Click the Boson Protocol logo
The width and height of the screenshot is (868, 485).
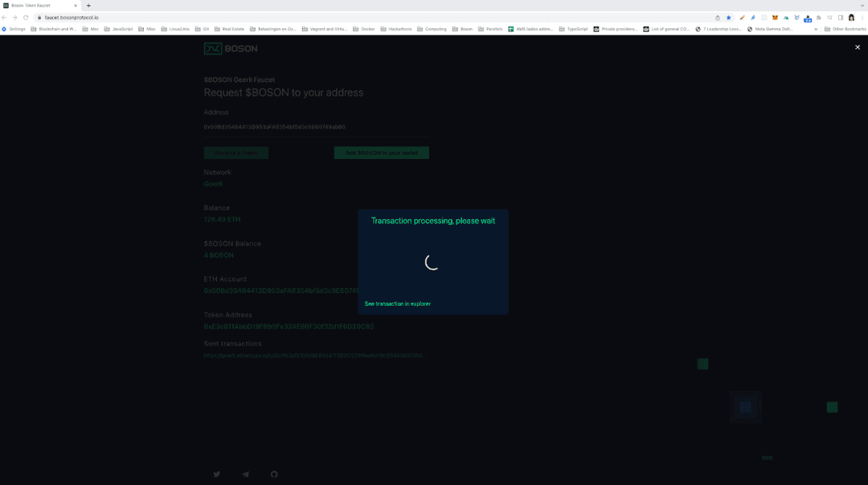(x=231, y=48)
